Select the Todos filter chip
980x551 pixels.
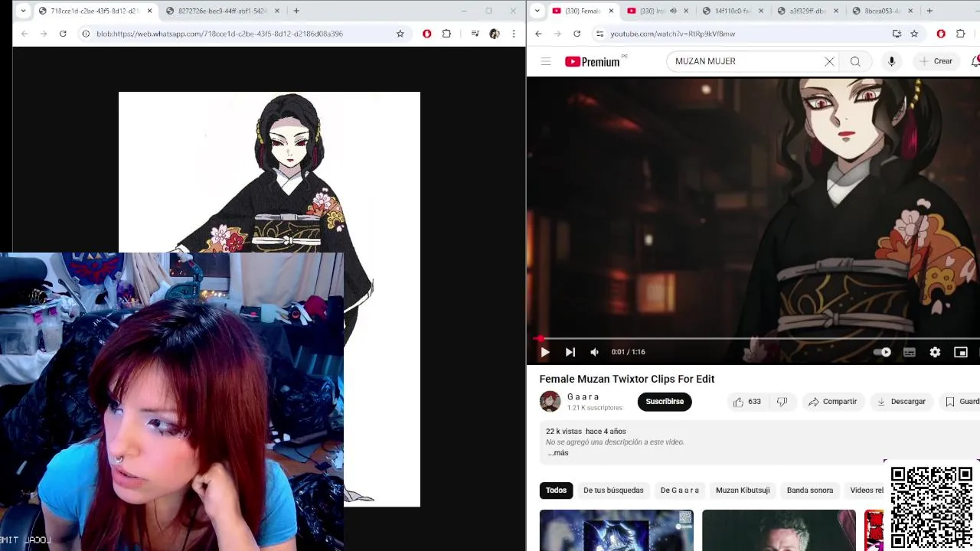click(x=556, y=491)
